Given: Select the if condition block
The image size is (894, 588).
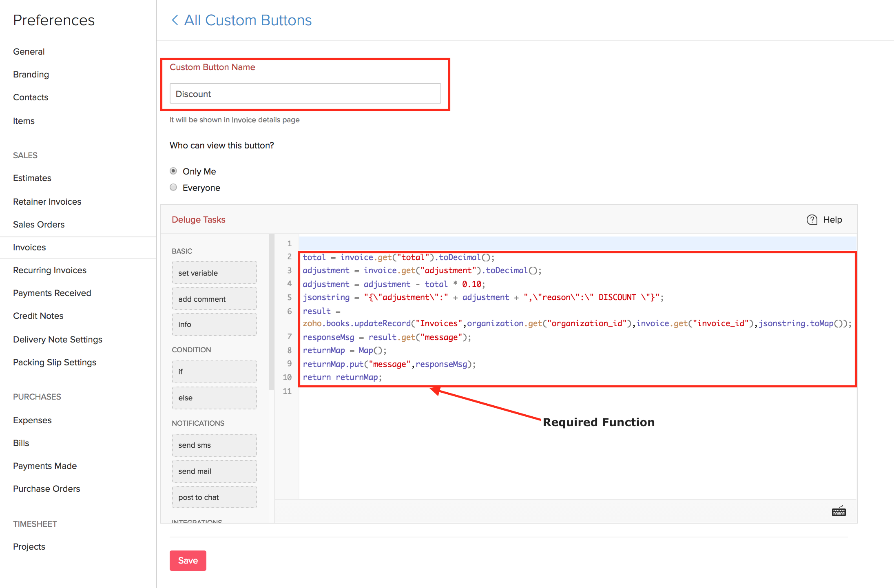Looking at the screenshot, I should [x=214, y=371].
